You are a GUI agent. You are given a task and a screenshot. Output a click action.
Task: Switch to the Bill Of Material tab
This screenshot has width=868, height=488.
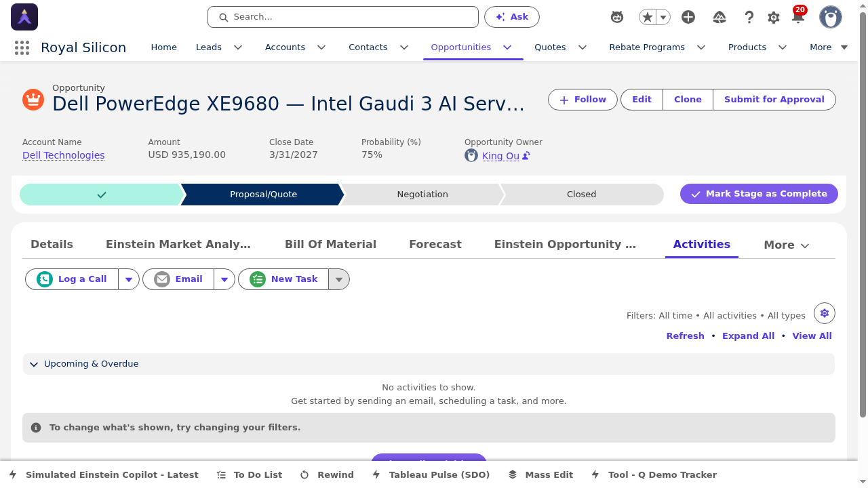[x=330, y=245]
